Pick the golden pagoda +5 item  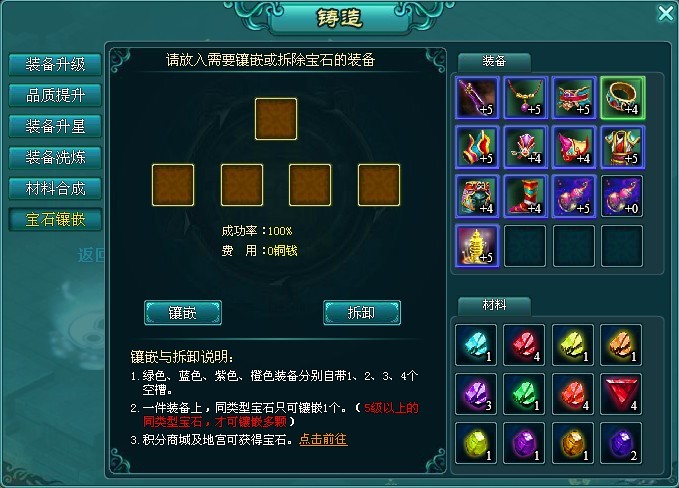(477, 246)
